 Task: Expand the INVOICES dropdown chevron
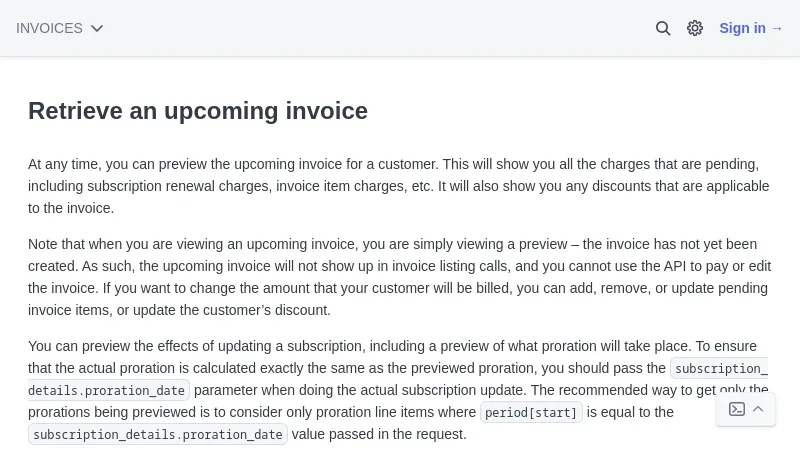tap(97, 28)
